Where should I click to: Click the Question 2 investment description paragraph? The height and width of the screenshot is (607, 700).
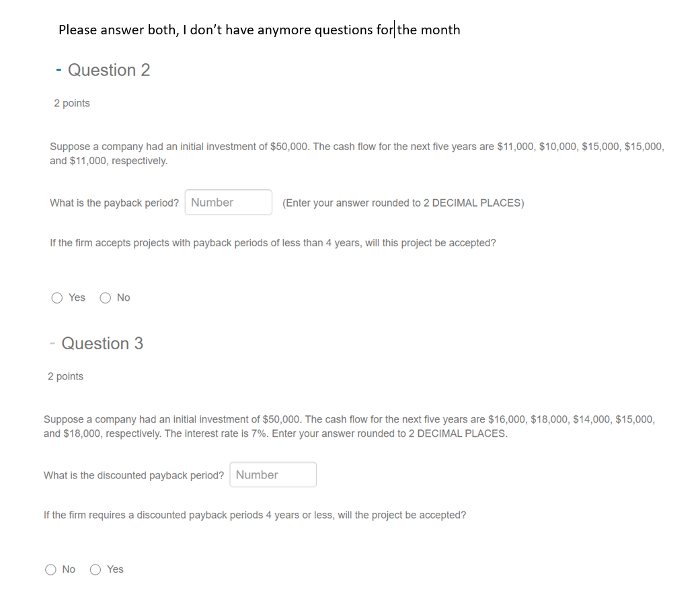(356, 153)
